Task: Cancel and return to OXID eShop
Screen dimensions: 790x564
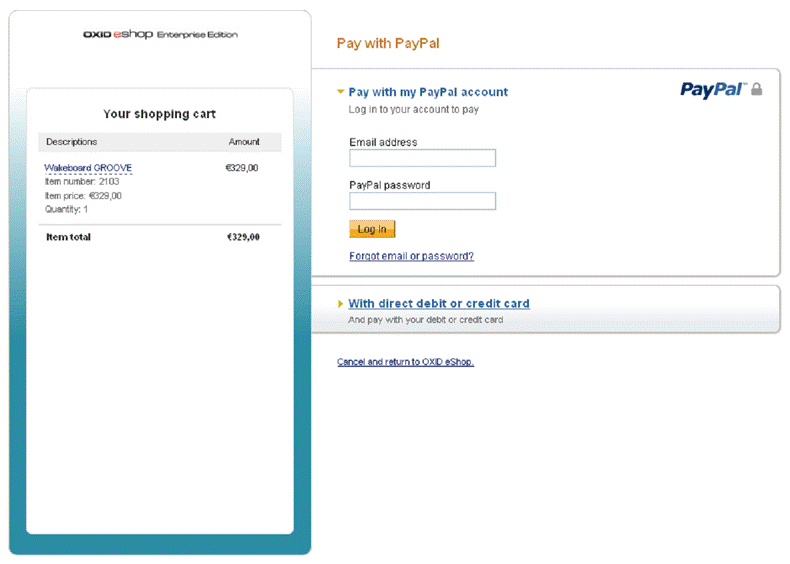Action: (406, 362)
